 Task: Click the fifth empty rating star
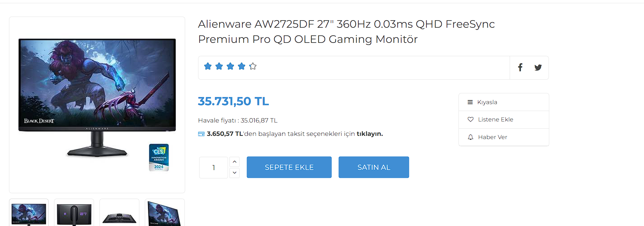(x=253, y=66)
